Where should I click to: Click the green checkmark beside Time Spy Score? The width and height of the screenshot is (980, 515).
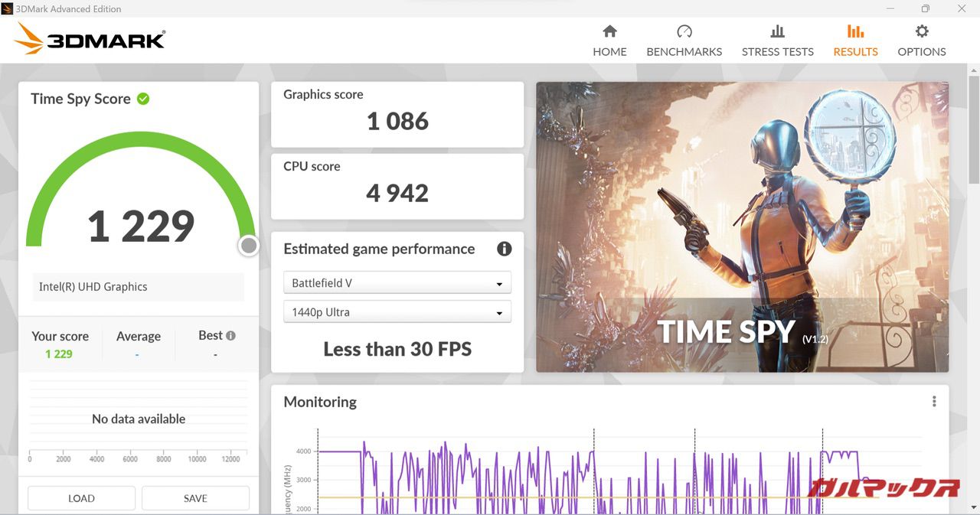coord(143,99)
